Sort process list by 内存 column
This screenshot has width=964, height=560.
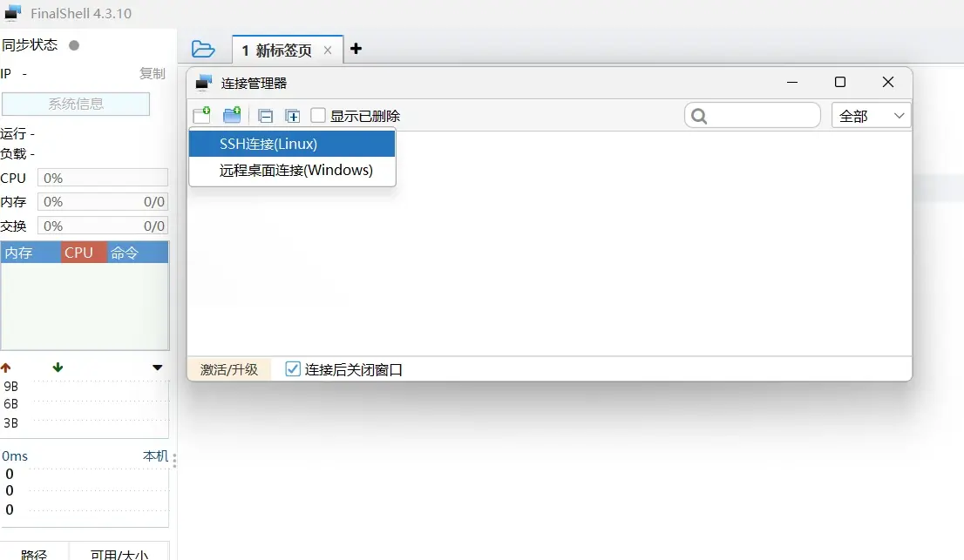tap(31, 253)
